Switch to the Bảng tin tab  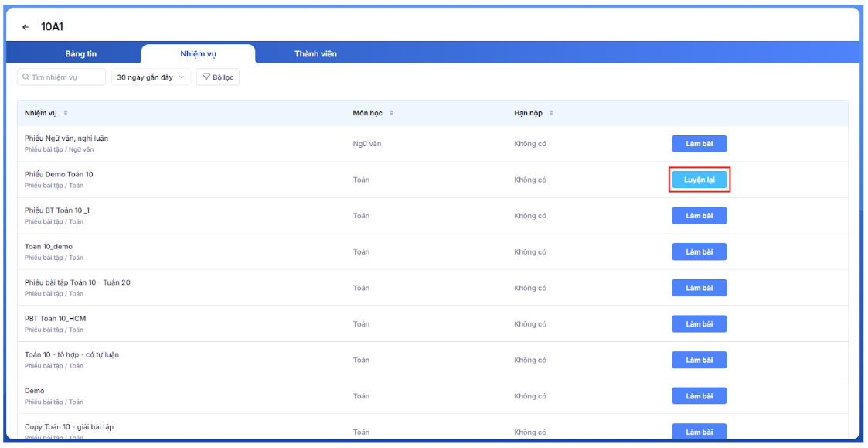(80, 54)
